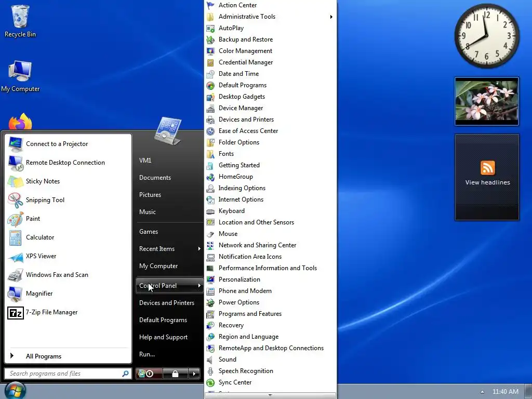Open Default Programs in Start menu
532x399 pixels.
163,320
